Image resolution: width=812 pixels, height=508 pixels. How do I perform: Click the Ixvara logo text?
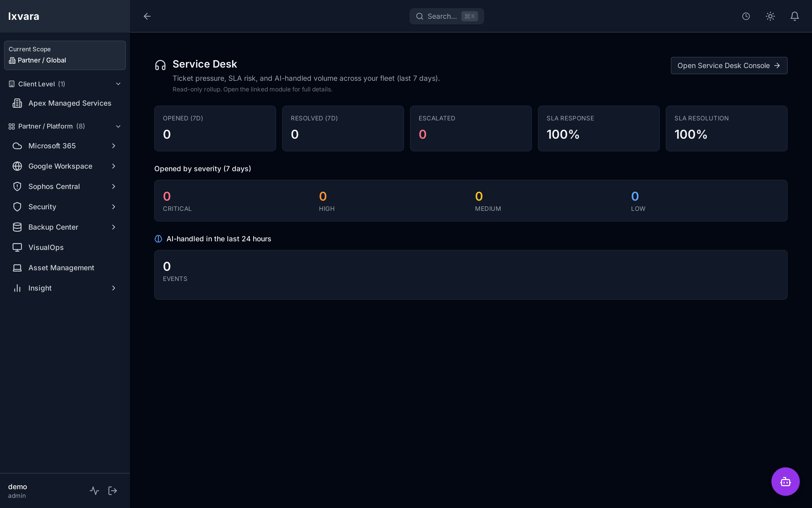point(24,16)
